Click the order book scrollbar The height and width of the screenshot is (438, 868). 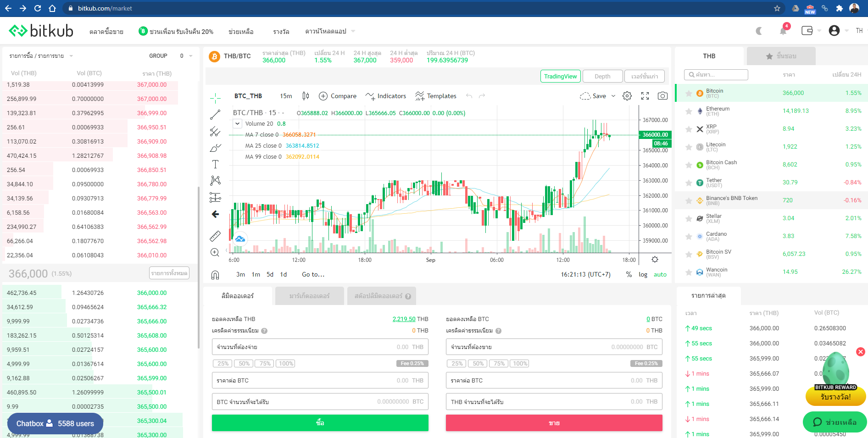pos(199,267)
